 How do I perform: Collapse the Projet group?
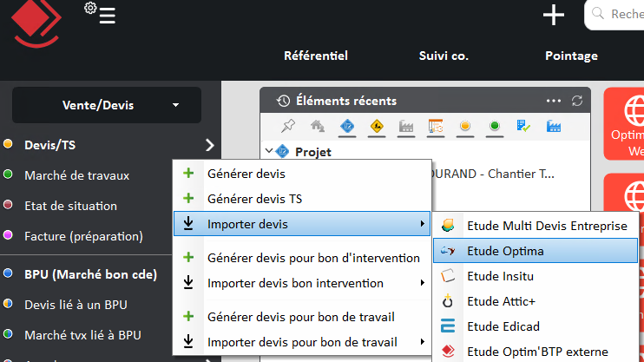pyautogui.click(x=269, y=151)
